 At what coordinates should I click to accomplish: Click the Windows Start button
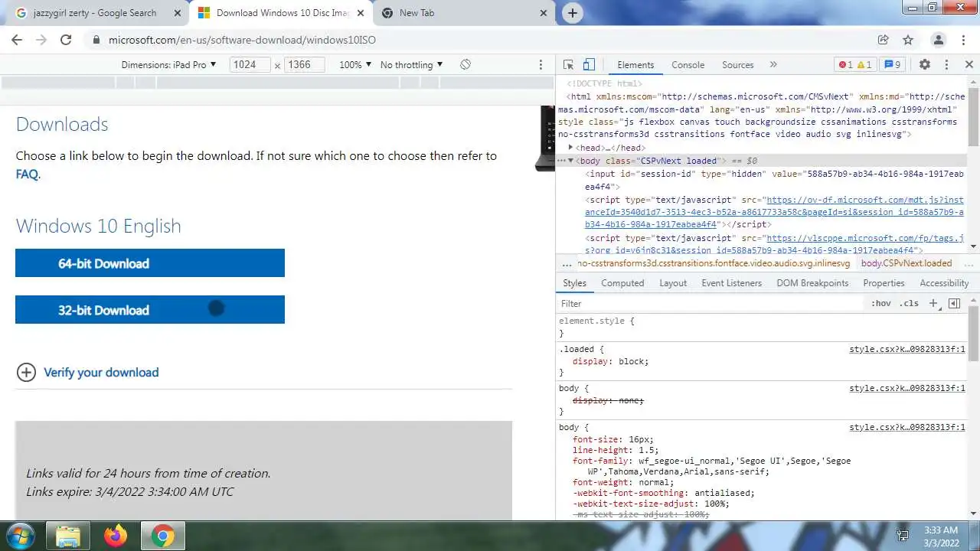click(x=20, y=535)
